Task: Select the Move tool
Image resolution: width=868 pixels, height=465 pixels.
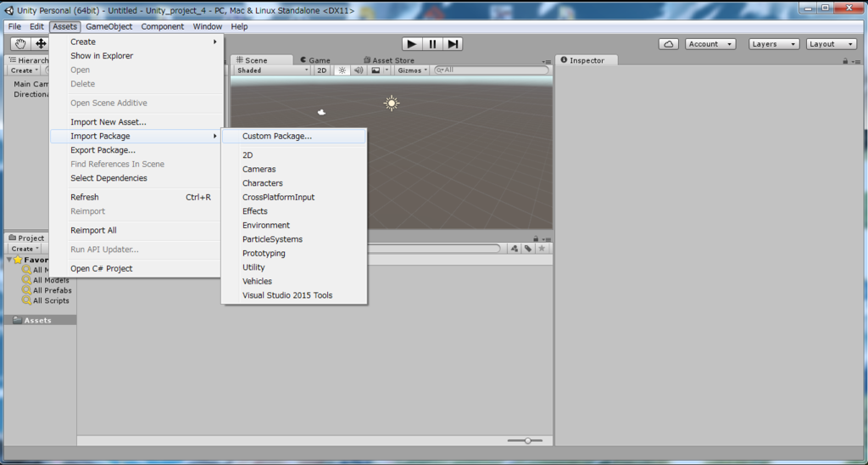Action: (x=41, y=44)
